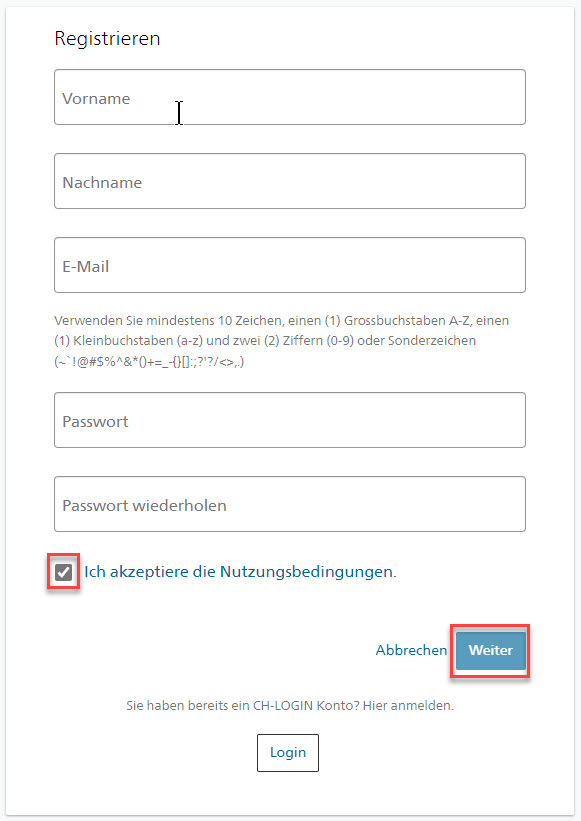The height and width of the screenshot is (821, 581).
Task: Click into the Vorname input field
Action: pos(289,97)
